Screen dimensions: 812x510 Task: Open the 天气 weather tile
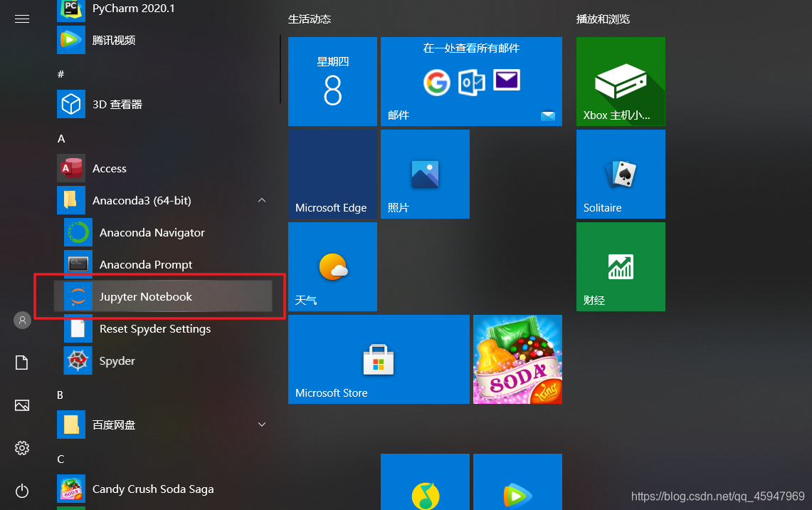click(332, 267)
